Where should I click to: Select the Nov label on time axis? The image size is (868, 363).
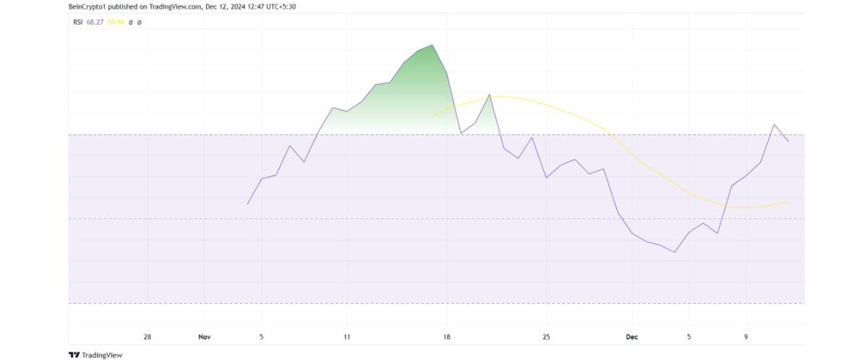[204, 337]
